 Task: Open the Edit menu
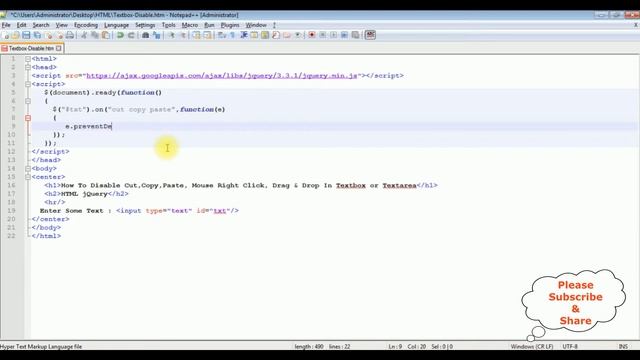click(x=21, y=25)
